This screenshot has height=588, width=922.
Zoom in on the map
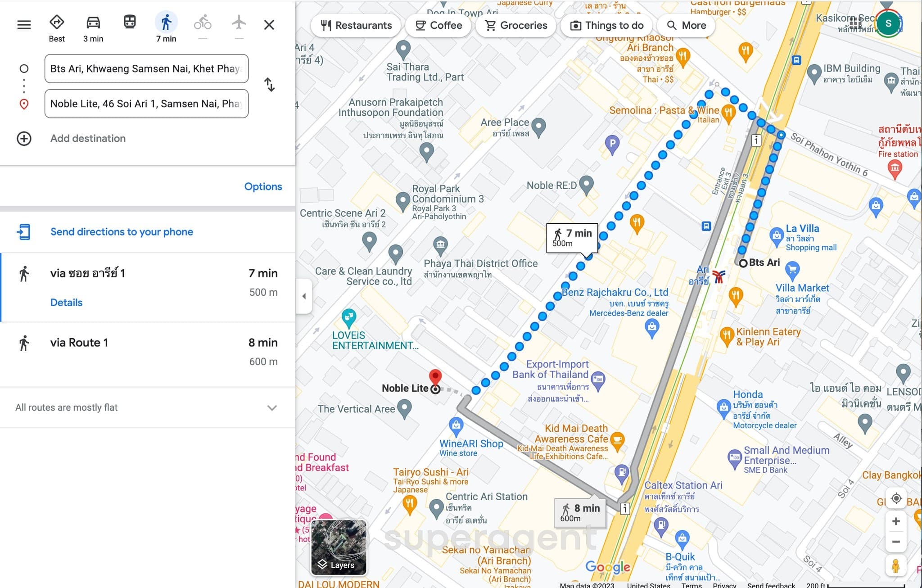(x=896, y=521)
